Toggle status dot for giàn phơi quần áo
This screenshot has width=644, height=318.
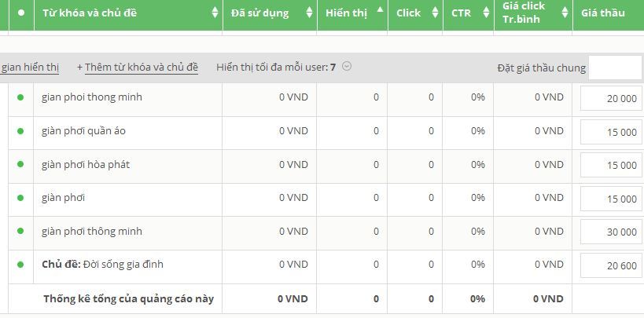click(20, 131)
